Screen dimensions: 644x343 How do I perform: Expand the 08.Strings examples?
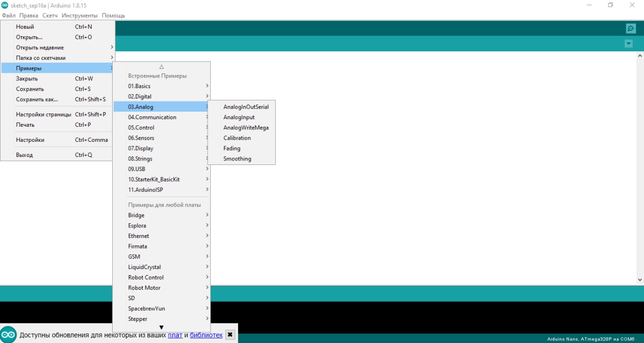coord(162,158)
